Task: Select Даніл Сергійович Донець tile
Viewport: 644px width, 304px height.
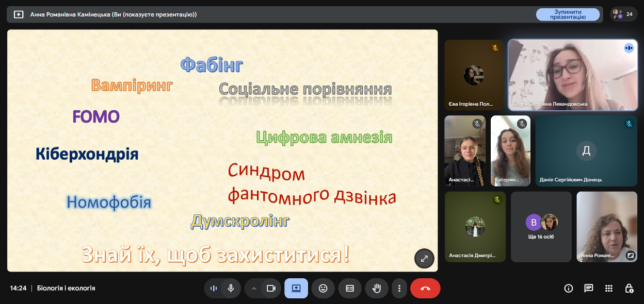Action: pyautogui.click(x=586, y=150)
